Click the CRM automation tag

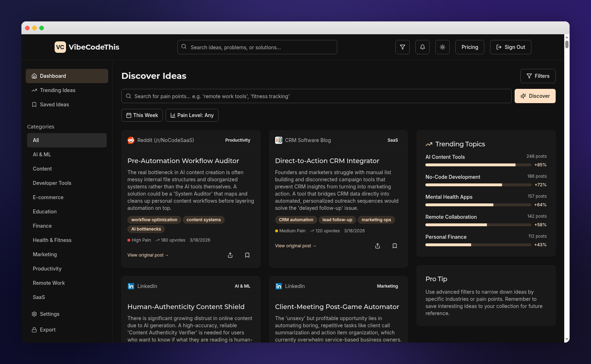pyautogui.click(x=296, y=220)
